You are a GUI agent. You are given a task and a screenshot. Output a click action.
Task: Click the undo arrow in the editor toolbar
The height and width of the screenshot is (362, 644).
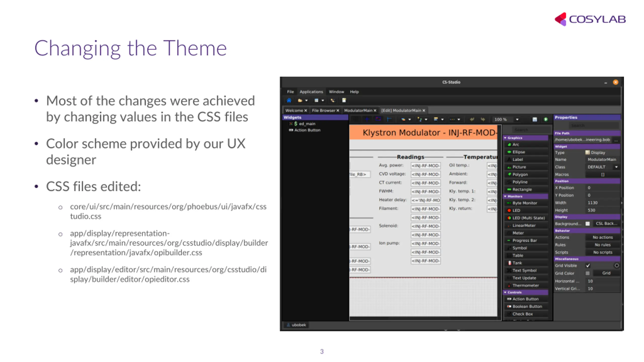pyautogui.click(x=472, y=119)
